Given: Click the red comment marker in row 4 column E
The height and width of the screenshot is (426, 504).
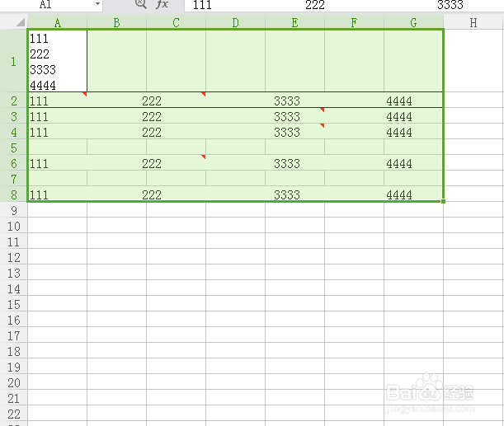Looking at the screenshot, I should click(x=323, y=125).
